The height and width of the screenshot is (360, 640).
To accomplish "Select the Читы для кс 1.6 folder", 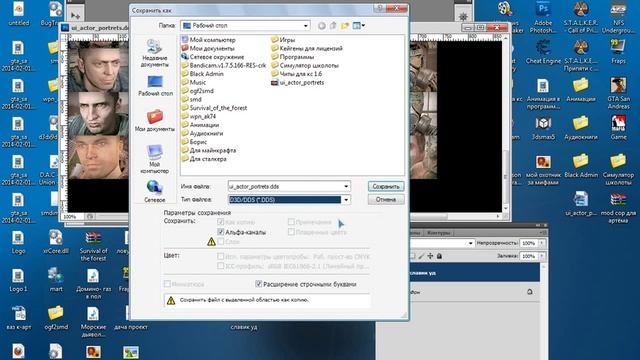I will [296, 74].
